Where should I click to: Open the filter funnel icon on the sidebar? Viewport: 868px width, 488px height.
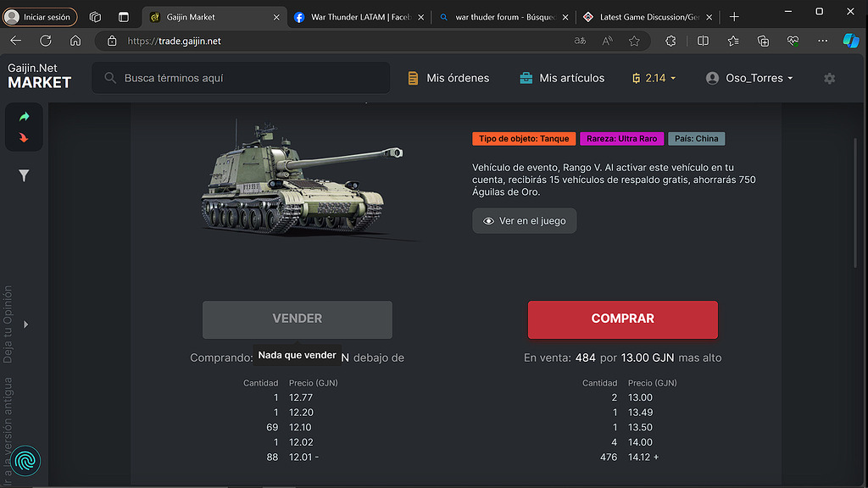click(x=23, y=175)
